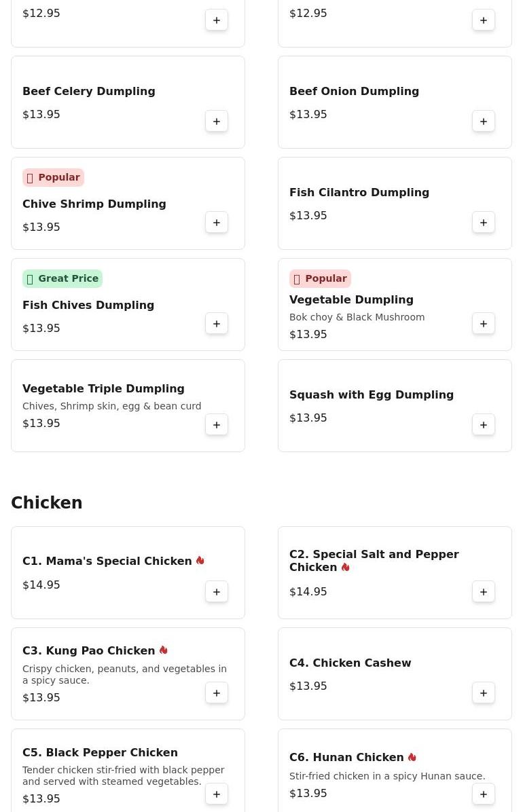Click the Great Price badge on Fish Chives
The image size is (523, 812).
[x=62, y=278]
